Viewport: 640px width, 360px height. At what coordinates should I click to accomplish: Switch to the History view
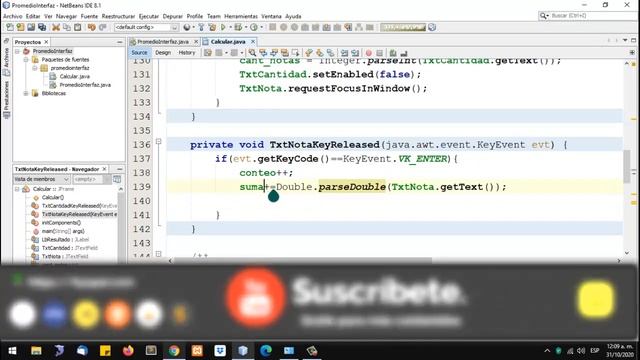187,53
